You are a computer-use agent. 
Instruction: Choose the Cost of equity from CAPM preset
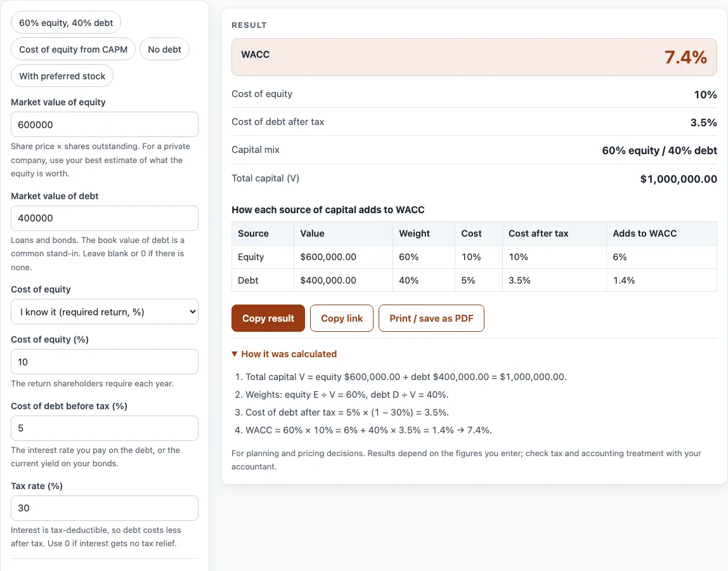point(74,49)
